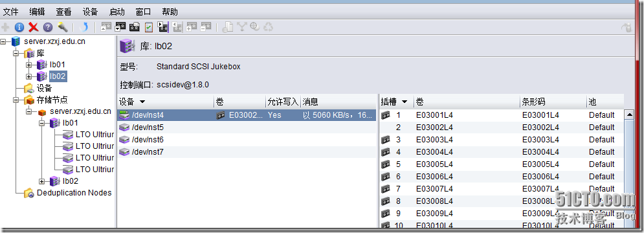This screenshot has height=233, width=644.
Task: Click the 卷 header in the devices table
Action: tap(240, 102)
